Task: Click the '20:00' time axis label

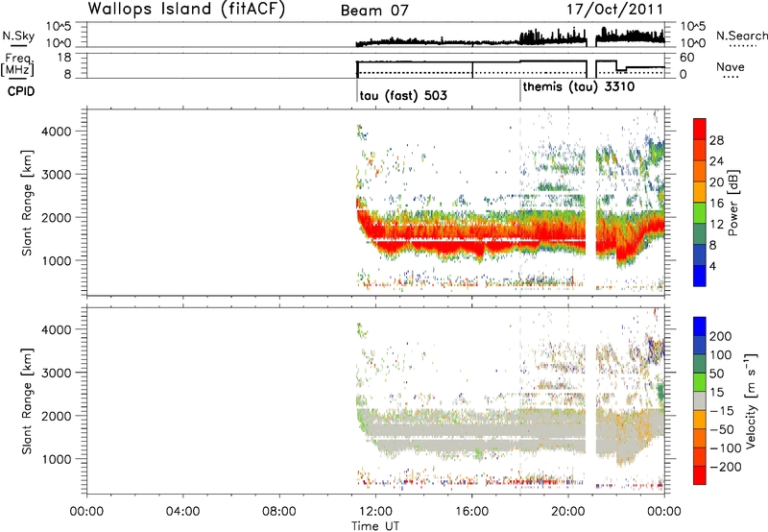Action: click(568, 512)
